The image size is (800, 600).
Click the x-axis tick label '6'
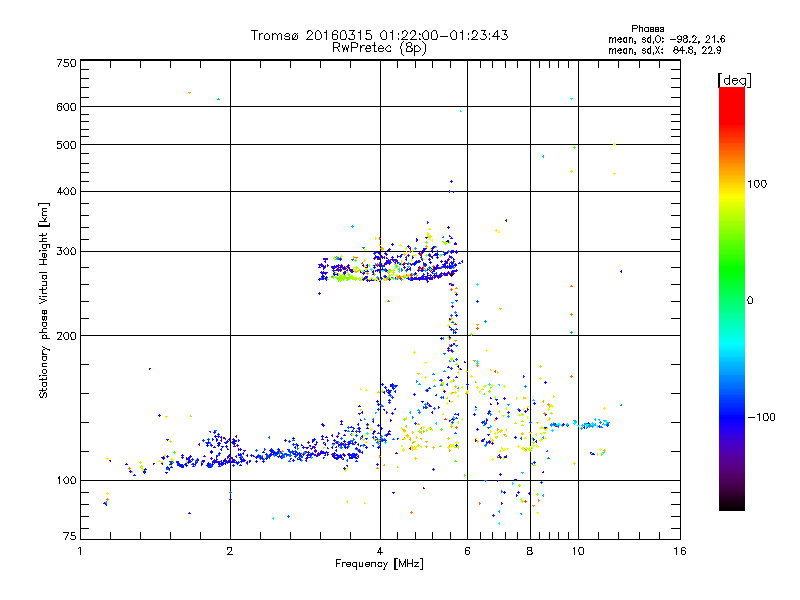coord(467,551)
